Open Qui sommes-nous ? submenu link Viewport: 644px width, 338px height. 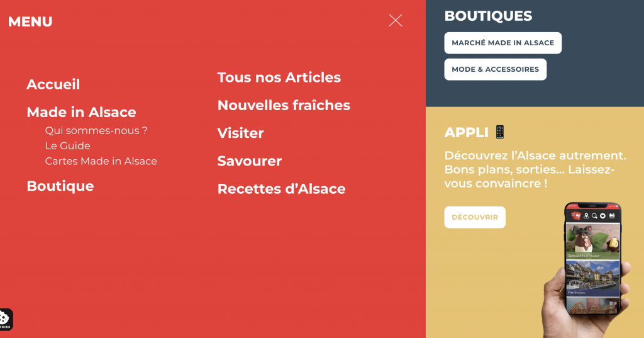96,130
